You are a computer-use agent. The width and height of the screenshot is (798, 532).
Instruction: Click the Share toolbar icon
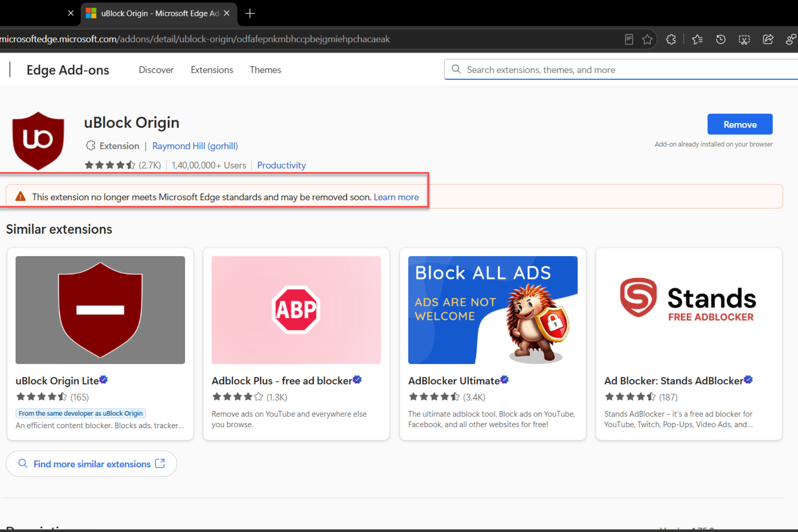pyautogui.click(x=768, y=39)
